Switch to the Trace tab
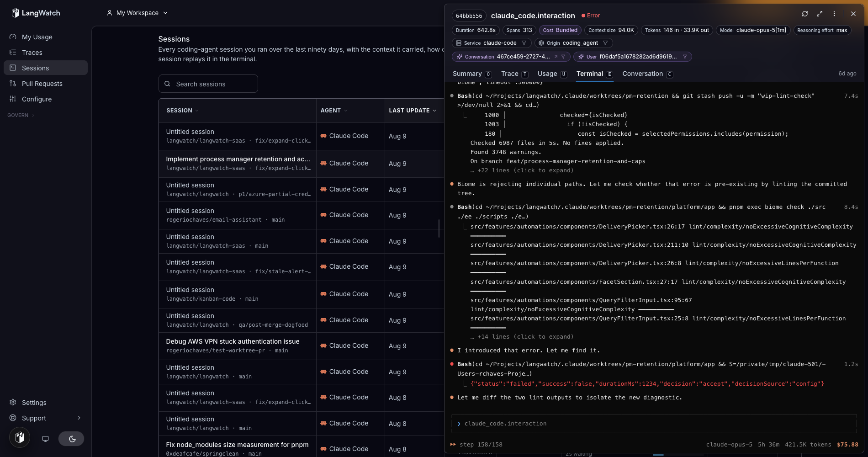868x457 pixels. click(514, 74)
